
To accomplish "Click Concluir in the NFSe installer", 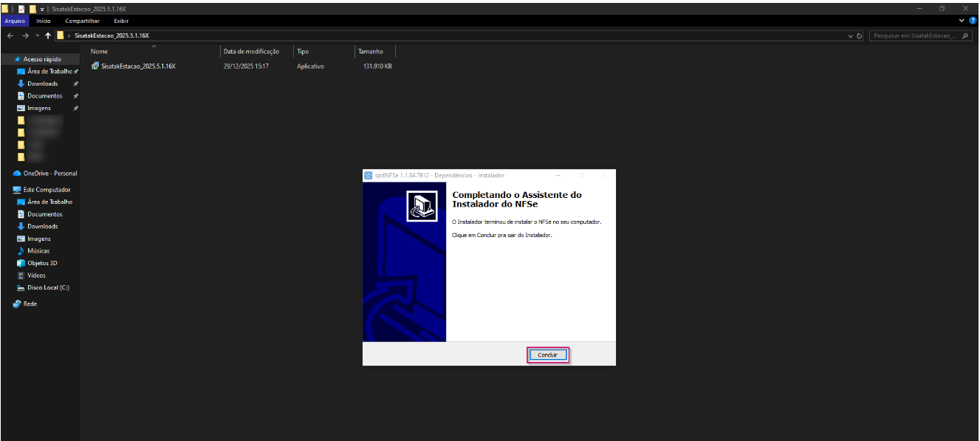I will coord(548,355).
